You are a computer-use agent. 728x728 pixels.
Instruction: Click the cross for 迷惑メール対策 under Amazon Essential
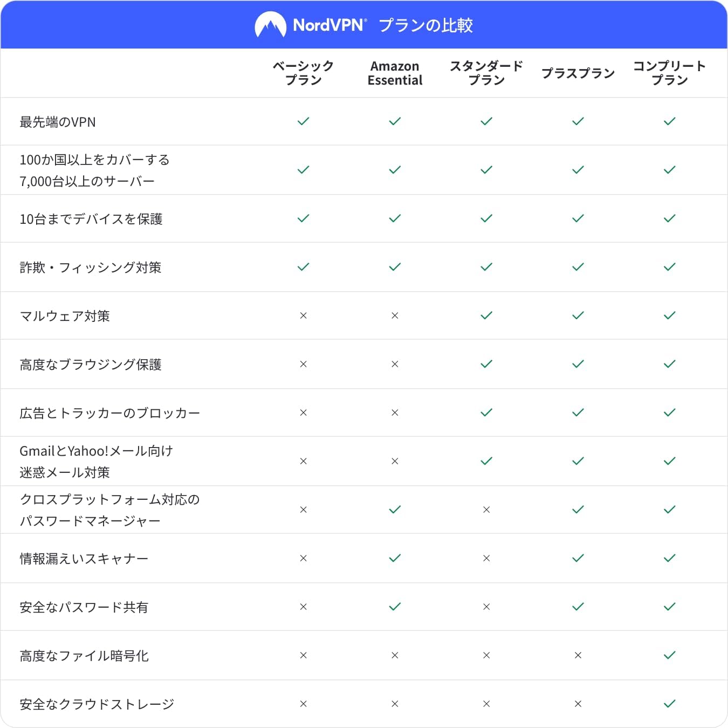click(x=395, y=461)
